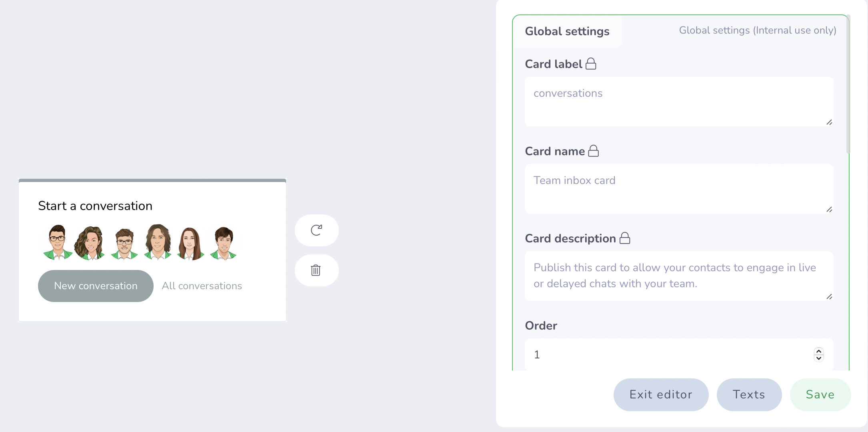Select the last avatar in the row

click(224, 242)
